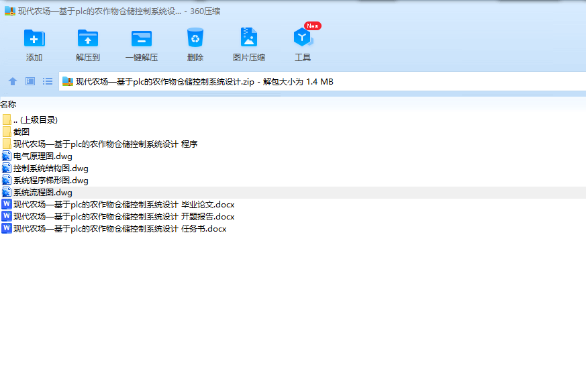Select the file 系统流程图.dwg

pos(293,193)
